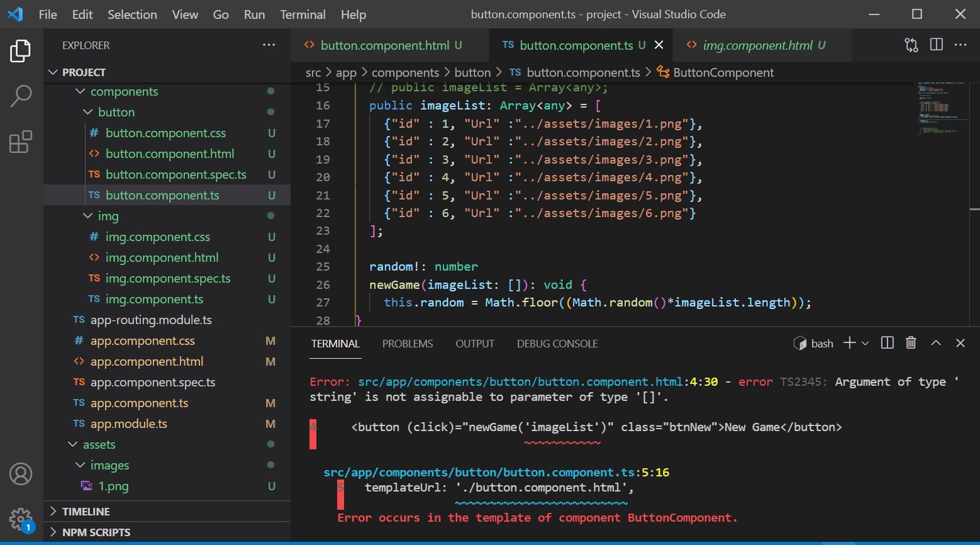Viewport: 980px width, 545px height.
Task: Close the button.component.ts tab
Action: click(659, 45)
